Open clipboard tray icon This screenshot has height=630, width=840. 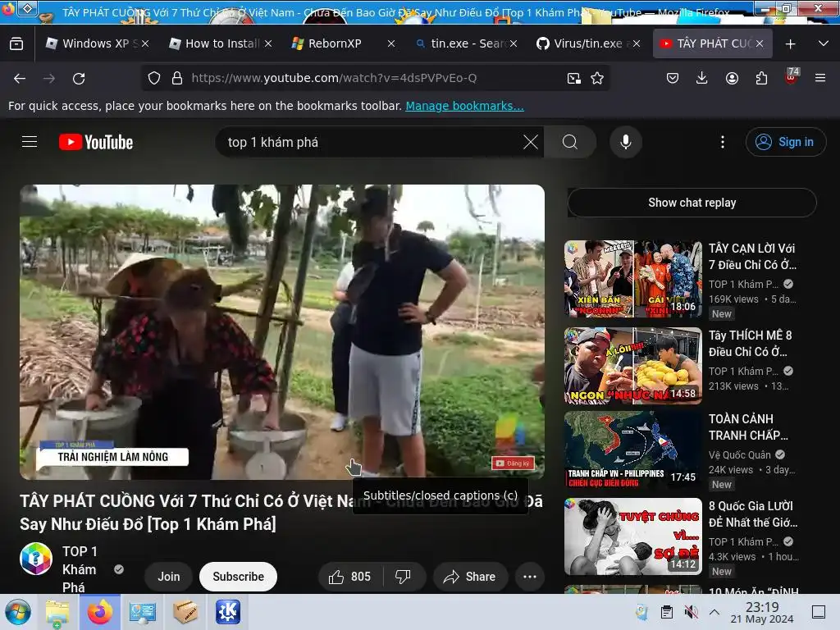pyautogui.click(x=667, y=612)
